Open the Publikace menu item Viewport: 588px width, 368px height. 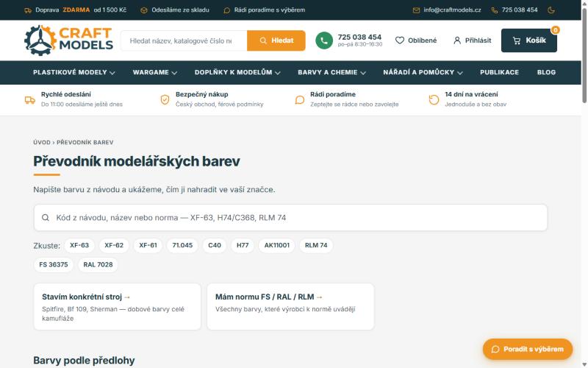pyautogui.click(x=499, y=72)
